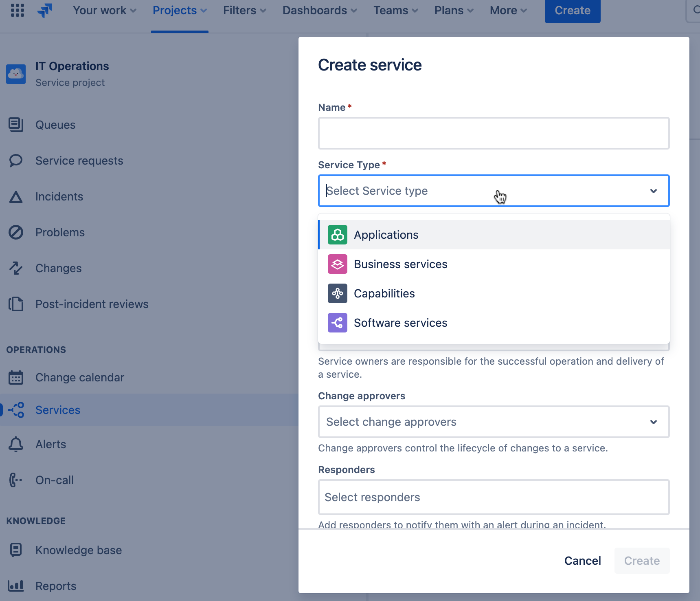Open the Filters dropdown

click(x=245, y=10)
